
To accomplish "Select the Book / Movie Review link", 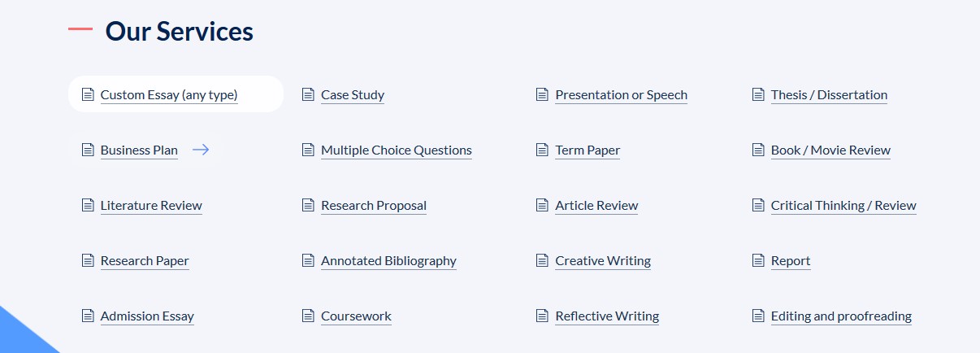I will pyautogui.click(x=830, y=150).
